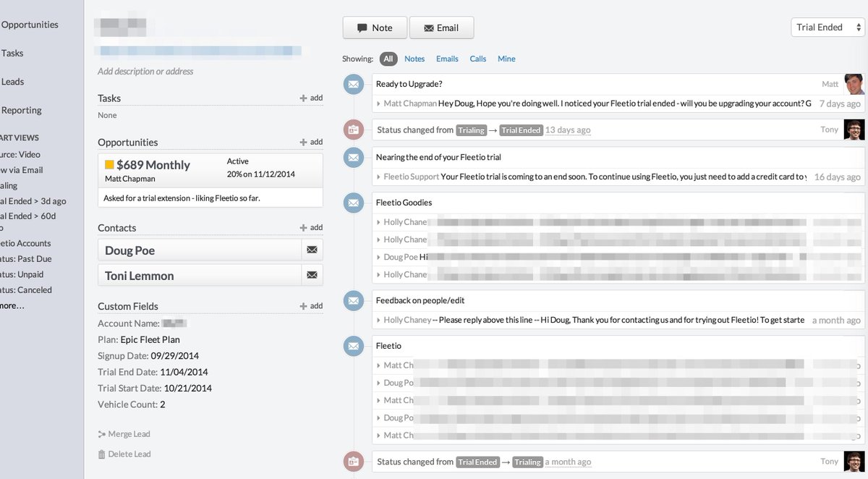Email Doug Poe via envelope icon
This screenshot has width=868, height=479.
(x=312, y=250)
